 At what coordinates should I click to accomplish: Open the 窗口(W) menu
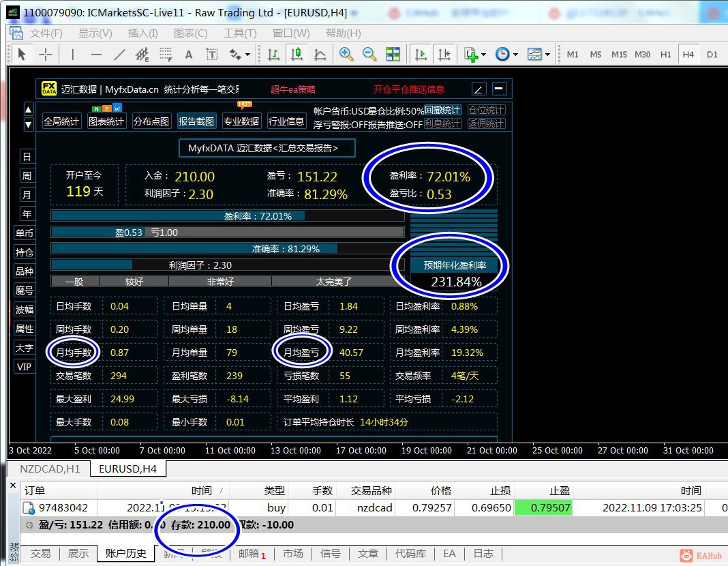click(x=291, y=33)
